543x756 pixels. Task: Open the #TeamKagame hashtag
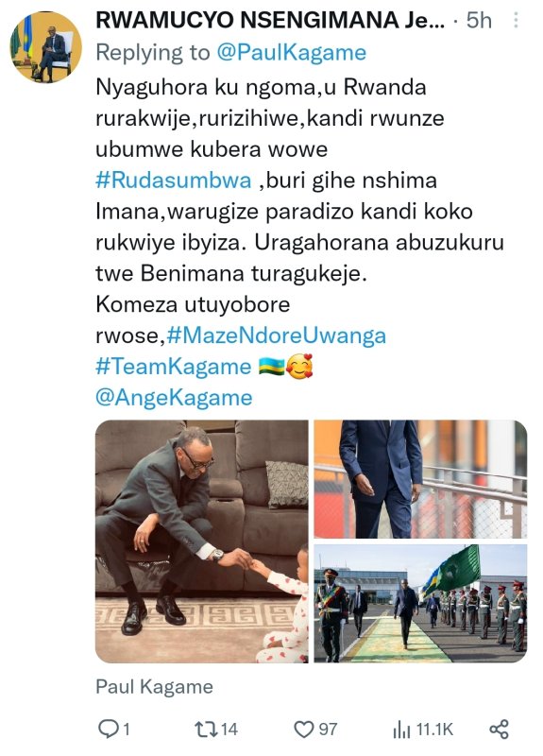tap(174, 367)
